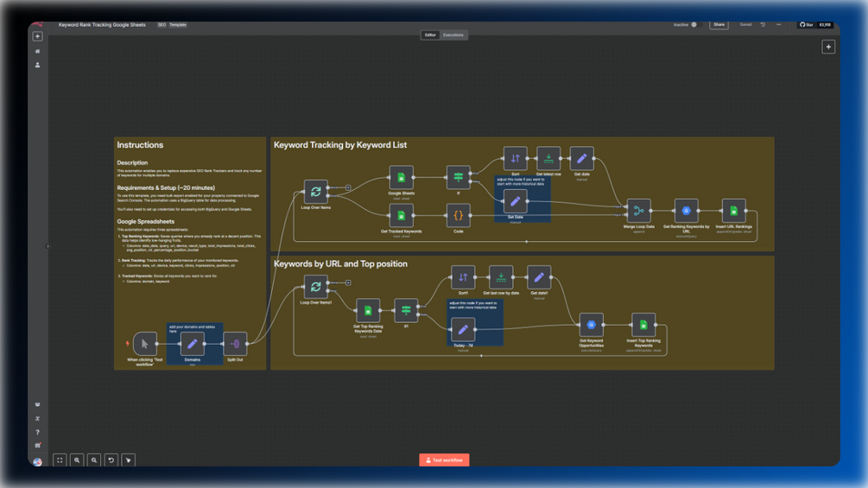Switch to the Editor tab
Image resolution: width=868 pixels, height=488 pixels.
pyautogui.click(x=430, y=35)
